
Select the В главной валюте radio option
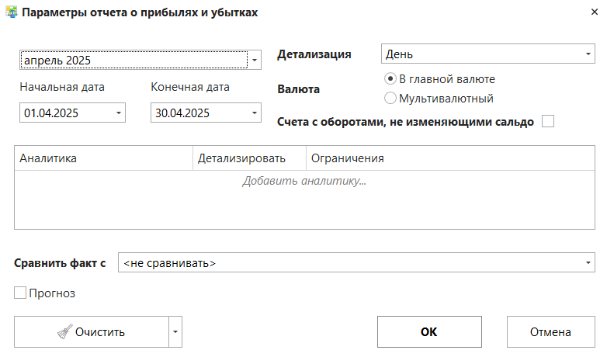coord(390,79)
